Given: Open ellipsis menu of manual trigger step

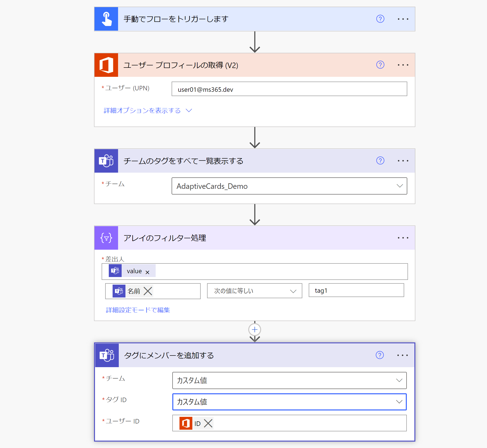Looking at the screenshot, I should coord(403,19).
